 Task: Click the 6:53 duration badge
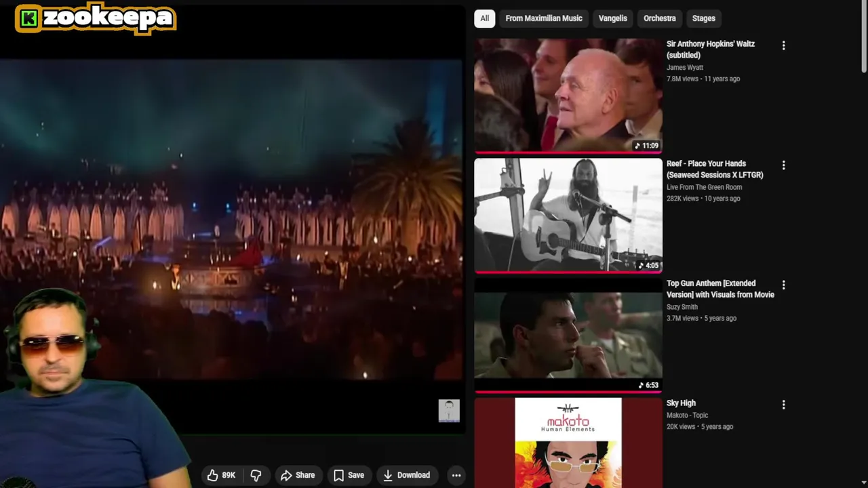[x=648, y=385]
